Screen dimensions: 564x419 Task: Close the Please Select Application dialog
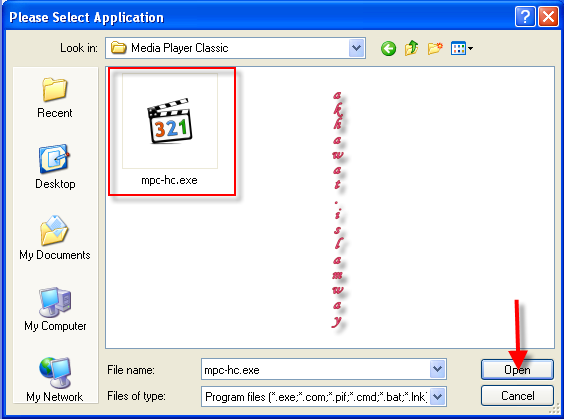click(548, 17)
